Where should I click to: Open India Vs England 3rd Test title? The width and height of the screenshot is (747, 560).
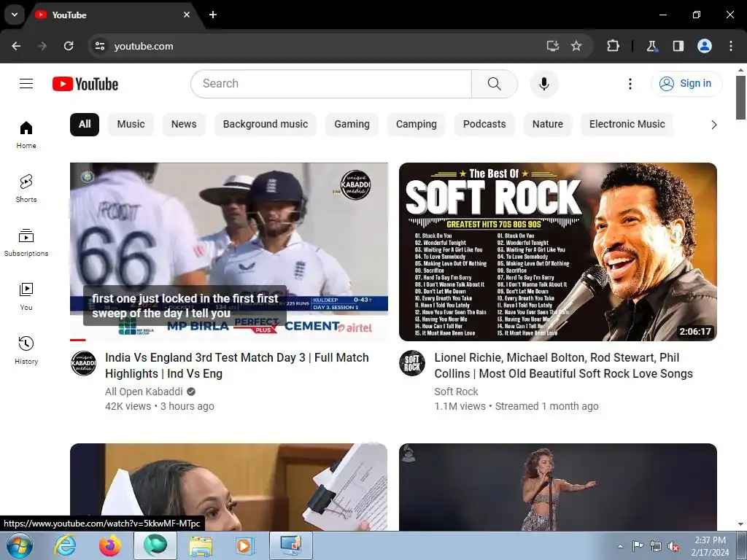point(237,366)
